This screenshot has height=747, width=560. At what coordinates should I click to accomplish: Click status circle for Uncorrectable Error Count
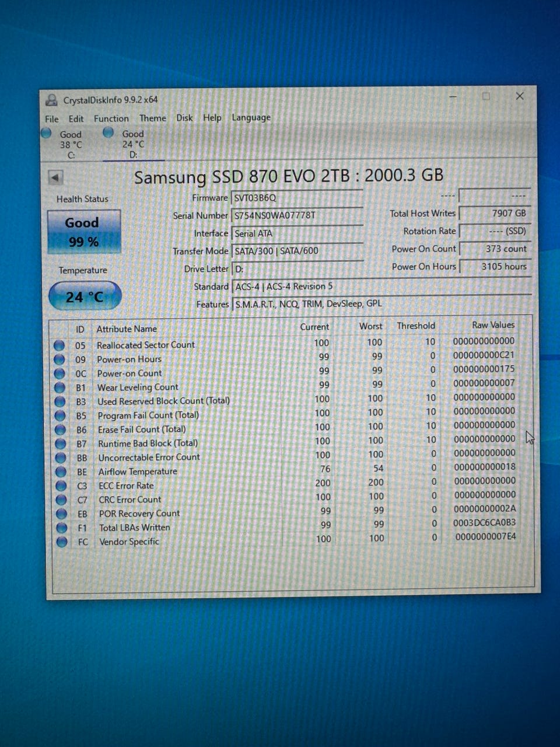point(60,458)
